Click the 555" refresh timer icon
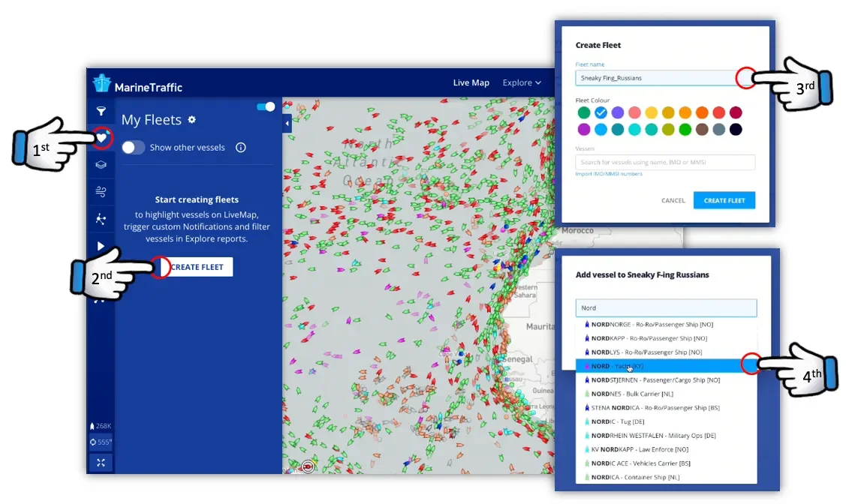 [101, 442]
